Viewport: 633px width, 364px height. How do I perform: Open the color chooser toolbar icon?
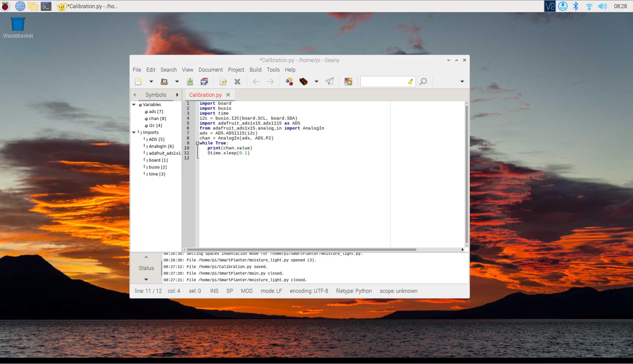click(348, 82)
